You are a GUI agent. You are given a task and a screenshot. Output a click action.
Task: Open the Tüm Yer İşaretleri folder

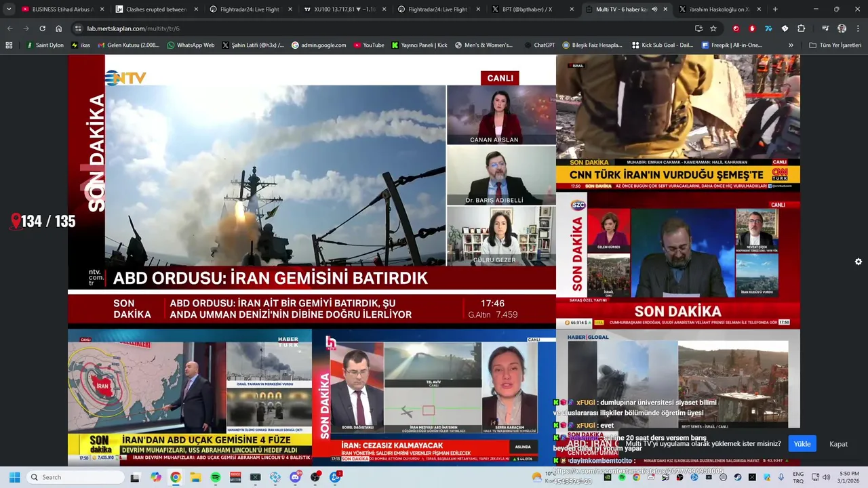(x=835, y=45)
